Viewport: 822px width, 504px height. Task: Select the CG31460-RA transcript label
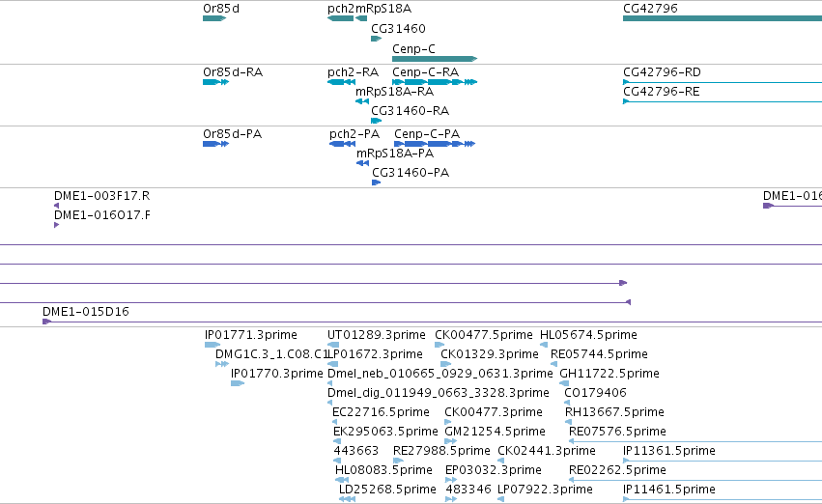(410, 111)
